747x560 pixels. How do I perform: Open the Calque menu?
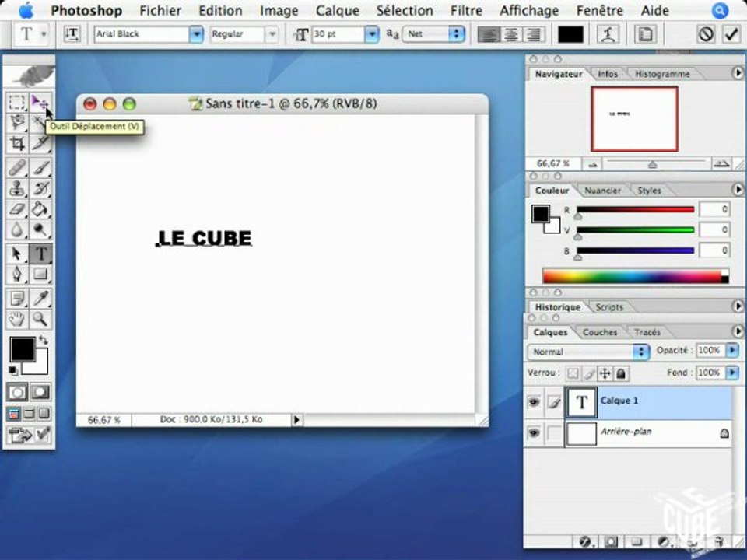(x=337, y=10)
